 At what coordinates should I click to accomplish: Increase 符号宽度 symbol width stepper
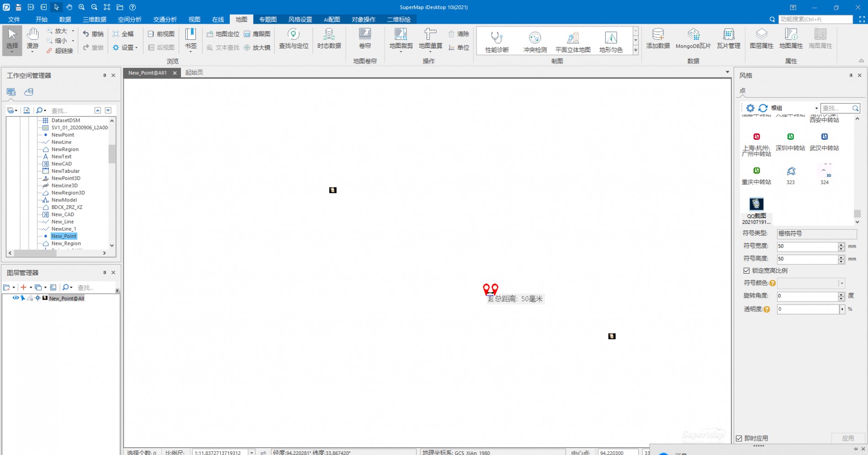(x=842, y=244)
